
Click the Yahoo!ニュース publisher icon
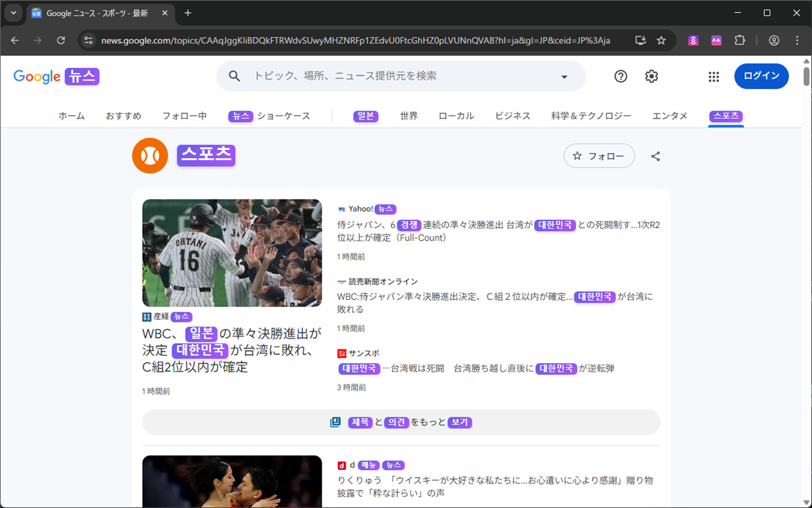click(340, 208)
